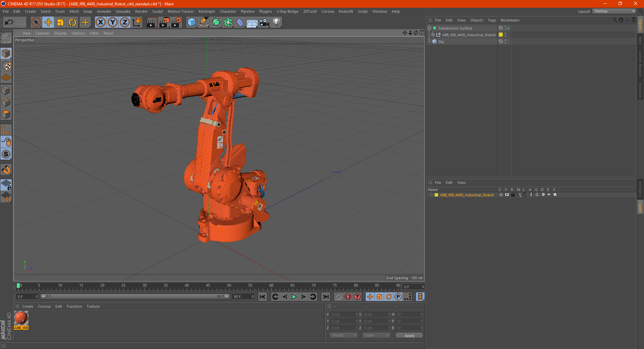
Task: Open the Content Browser side tab
Action: 640,63
